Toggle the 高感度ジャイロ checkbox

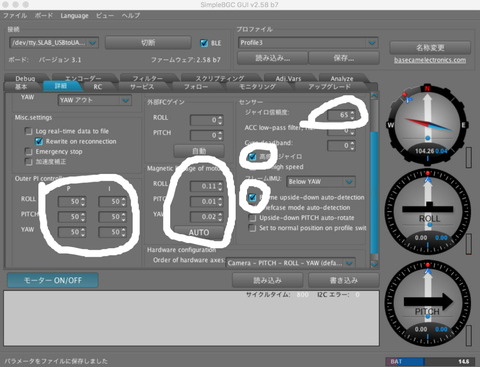tap(252, 156)
